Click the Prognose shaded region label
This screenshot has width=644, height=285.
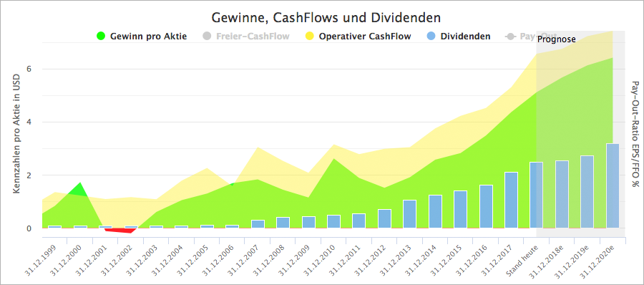tap(557, 39)
